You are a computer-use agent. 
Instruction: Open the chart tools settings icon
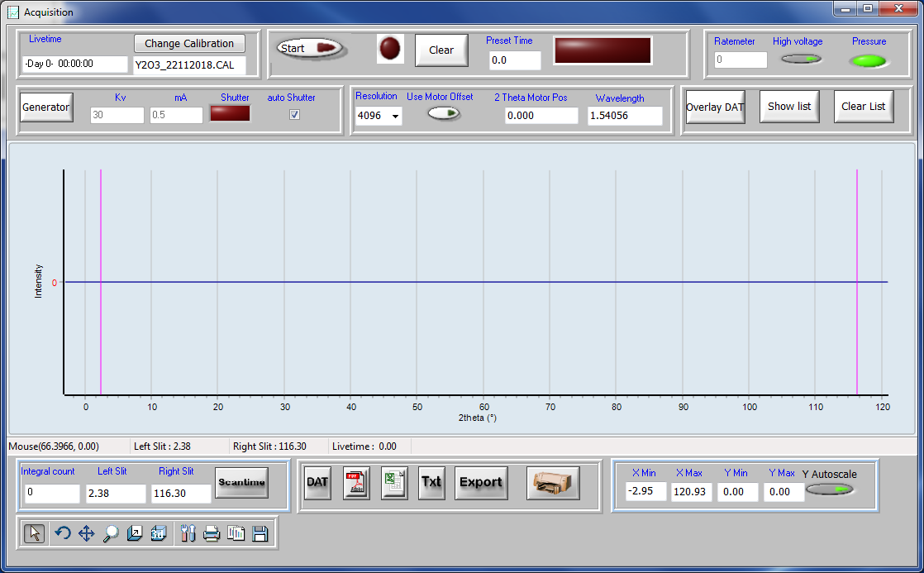(187, 533)
